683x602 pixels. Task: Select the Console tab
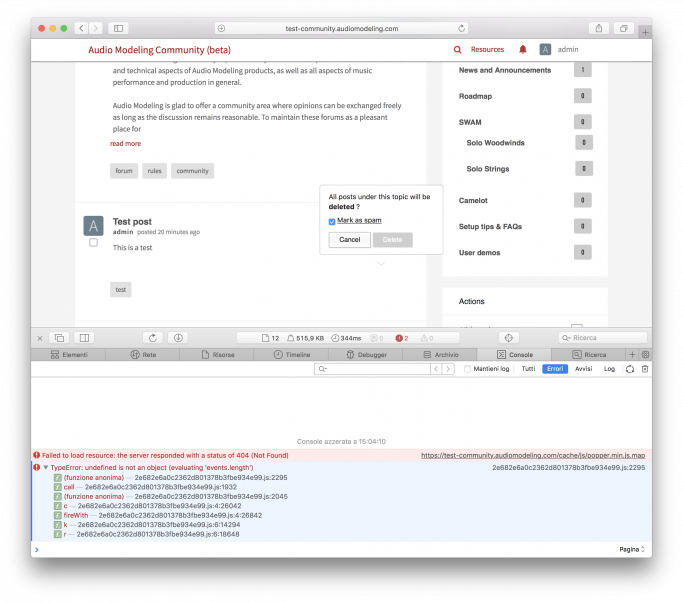click(514, 355)
